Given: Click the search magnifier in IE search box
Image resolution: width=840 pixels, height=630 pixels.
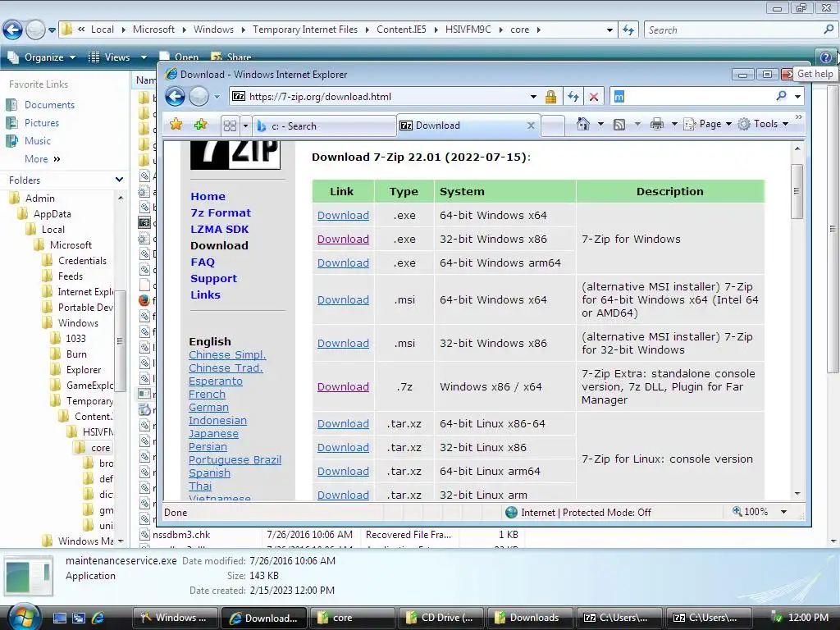Looking at the screenshot, I should tap(781, 96).
